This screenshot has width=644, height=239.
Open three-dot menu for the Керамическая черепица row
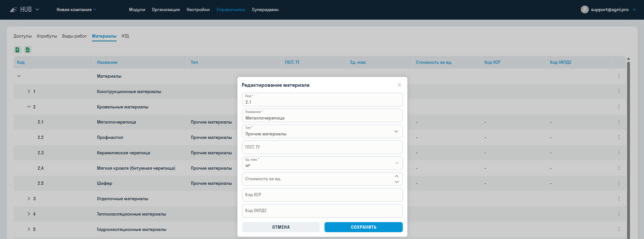(x=619, y=153)
